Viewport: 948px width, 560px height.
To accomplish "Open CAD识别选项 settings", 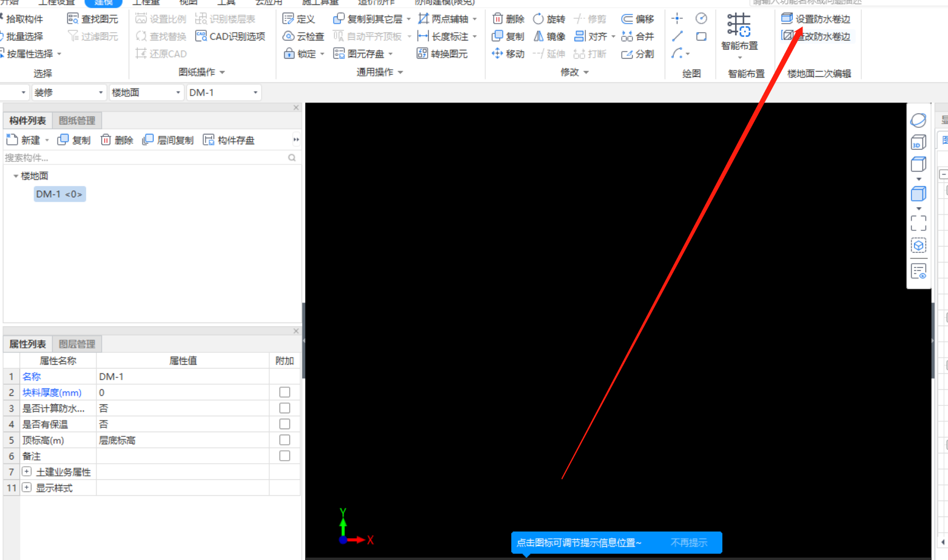I will click(230, 36).
